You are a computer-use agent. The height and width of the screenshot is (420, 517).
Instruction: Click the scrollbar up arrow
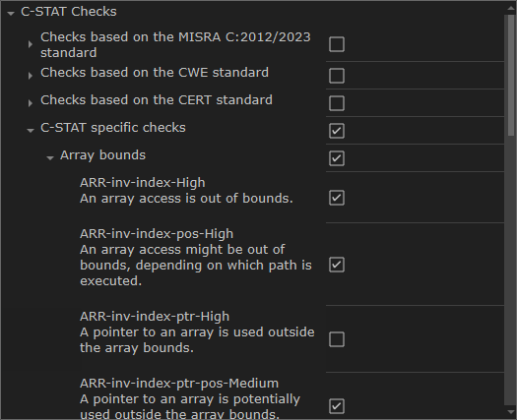[511, 8]
